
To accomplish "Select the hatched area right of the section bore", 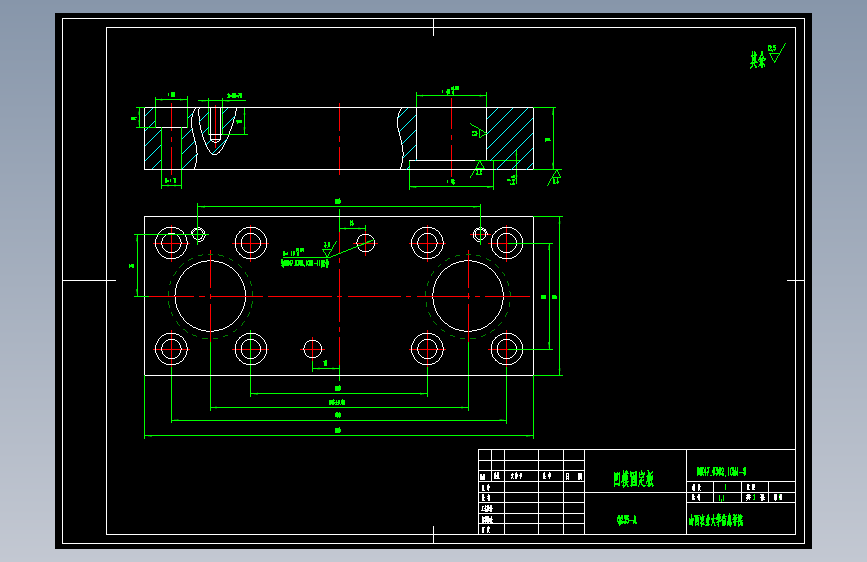I will click(x=510, y=138).
